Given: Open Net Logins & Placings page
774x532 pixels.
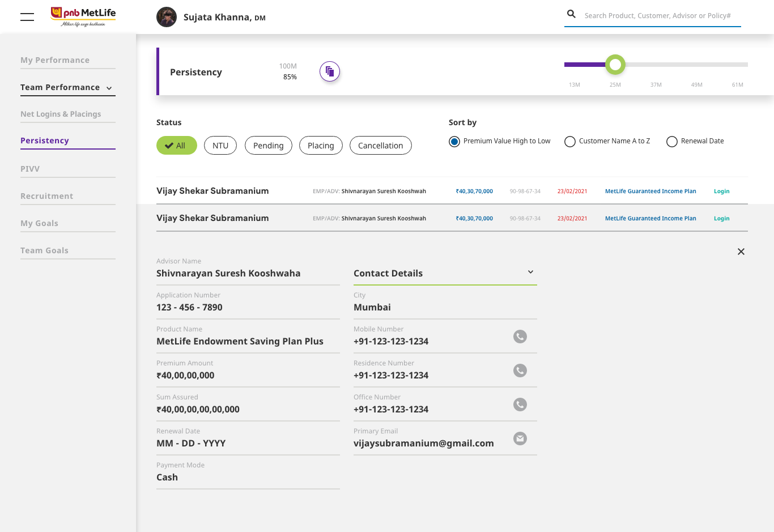Looking at the screenshot, I should pyautogui.click(x=61, y=114).
